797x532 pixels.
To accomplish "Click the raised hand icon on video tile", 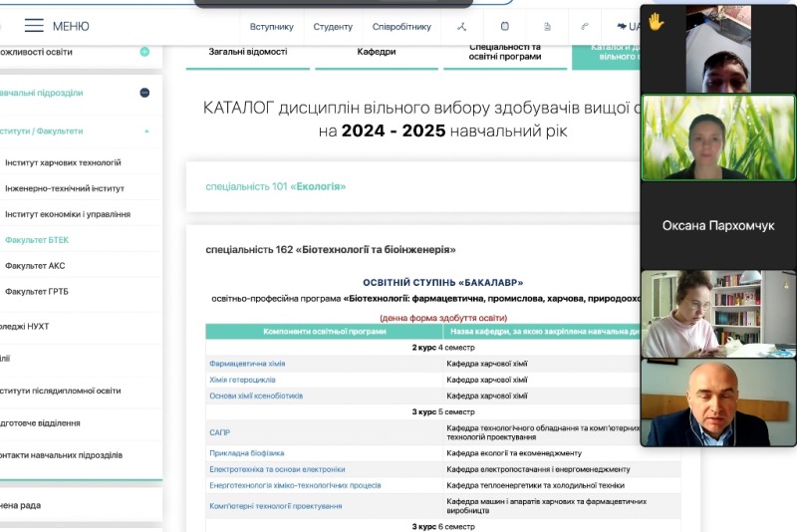I will pos(656,22).
